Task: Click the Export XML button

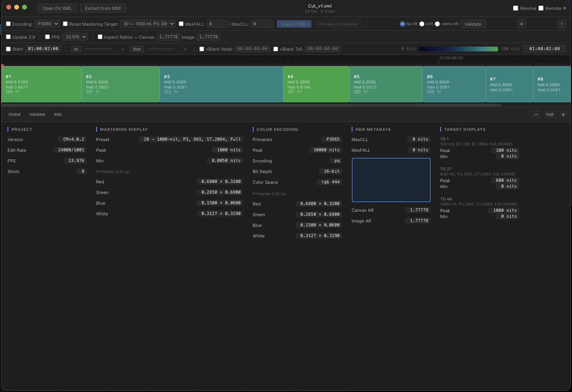Action: coord(294,24)
